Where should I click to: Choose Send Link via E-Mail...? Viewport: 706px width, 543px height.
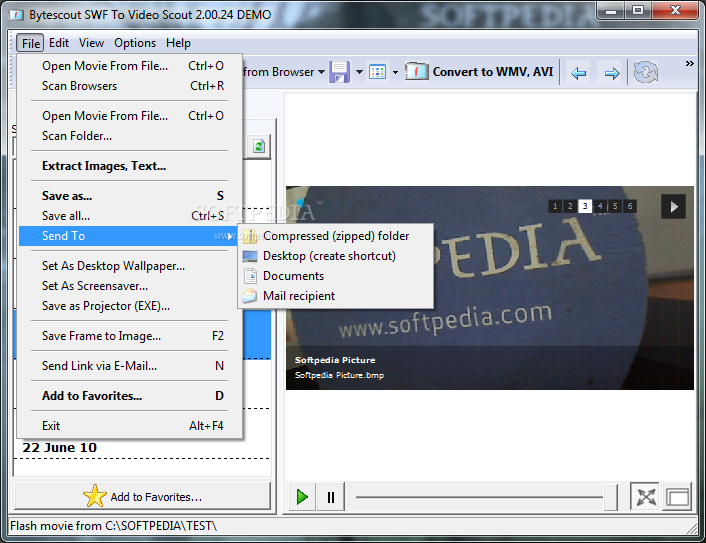[130, 366]
